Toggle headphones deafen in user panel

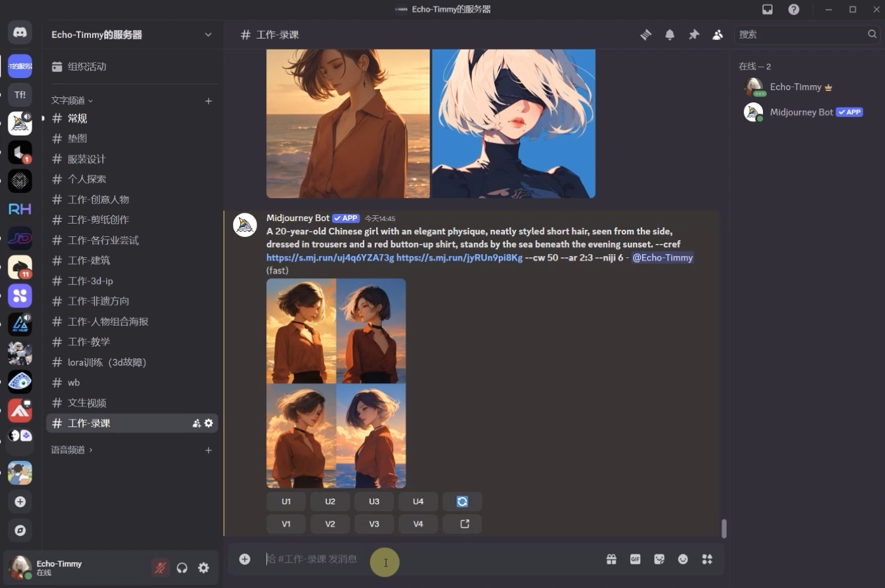tap(182, 568)
